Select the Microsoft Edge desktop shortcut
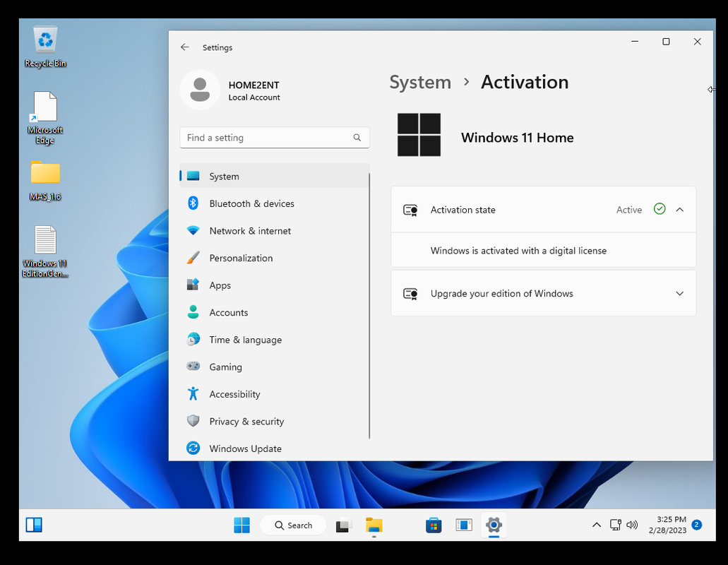Viewport: 728px width, 565px height. point(45,118)
